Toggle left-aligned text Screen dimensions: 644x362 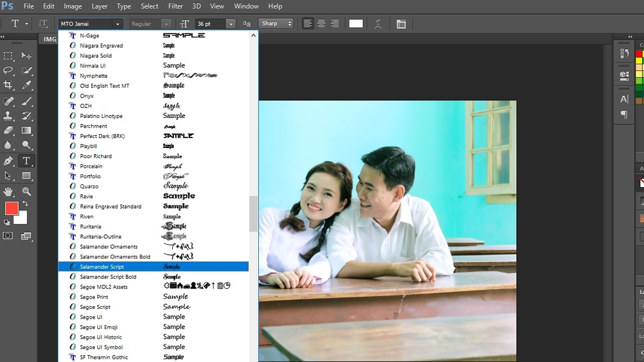307,23
